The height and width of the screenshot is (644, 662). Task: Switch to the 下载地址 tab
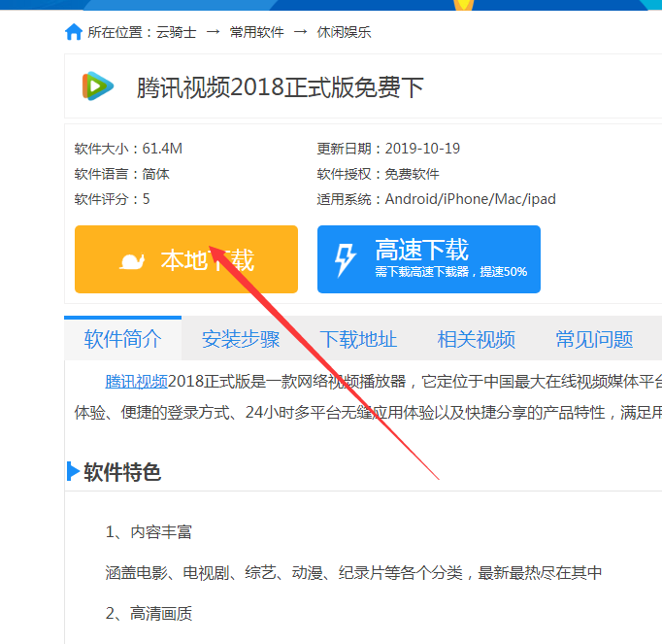358,339
